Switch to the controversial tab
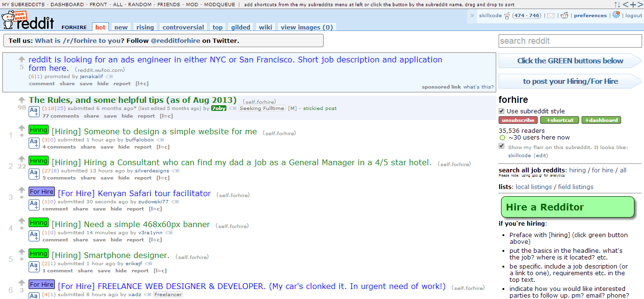The image size is (644, 299). pos(183,27)
